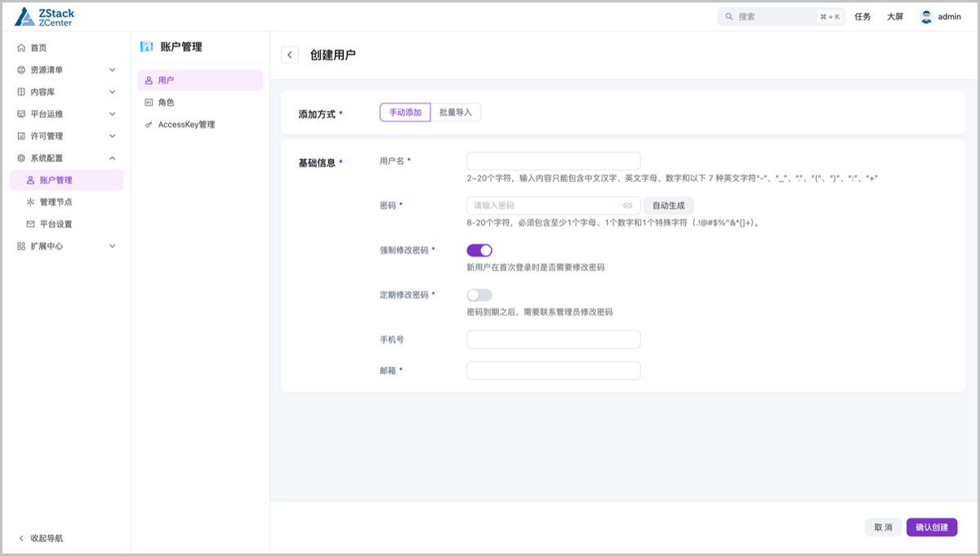The width and height of the screenshot is (980, 556).
Task: Click the top search box
Action: pyautogui.click(x=782, y=16)
